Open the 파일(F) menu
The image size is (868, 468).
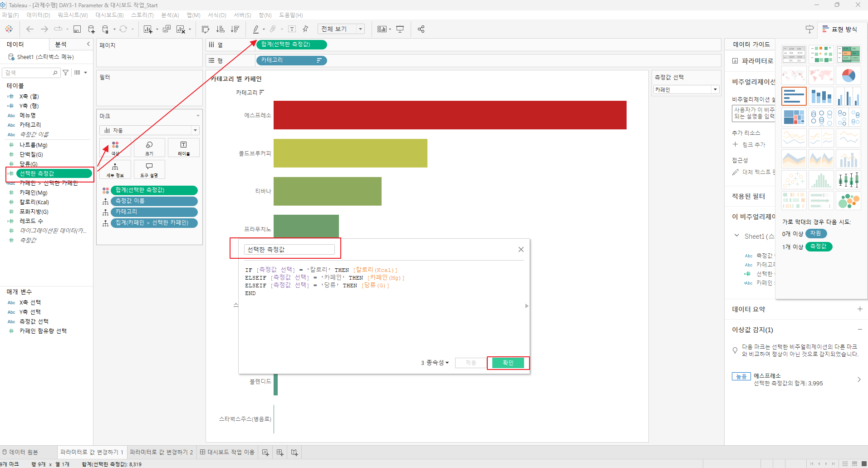[x=10, y=15]
